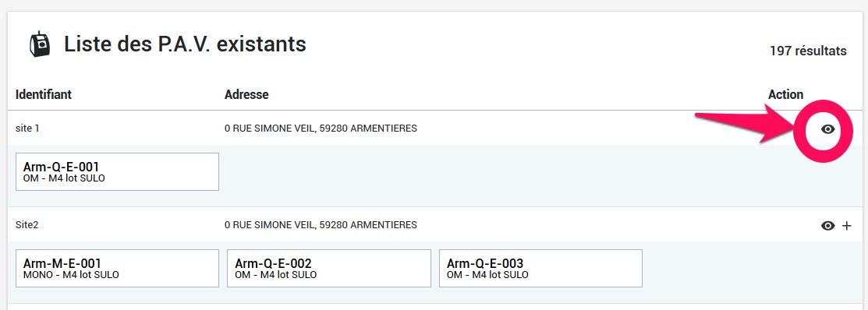Click the Liste des P.A.V. existants title
868x310 pixels.
point(185,44)
